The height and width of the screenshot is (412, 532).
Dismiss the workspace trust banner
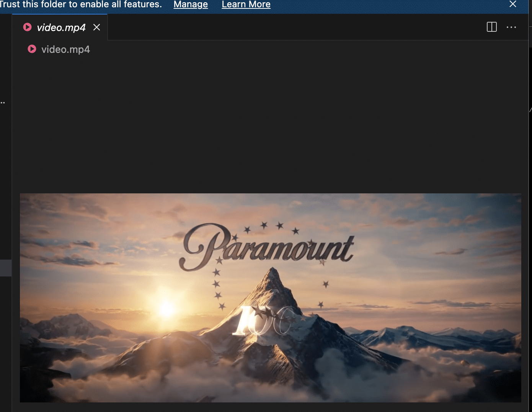click(x=513, y=4)
